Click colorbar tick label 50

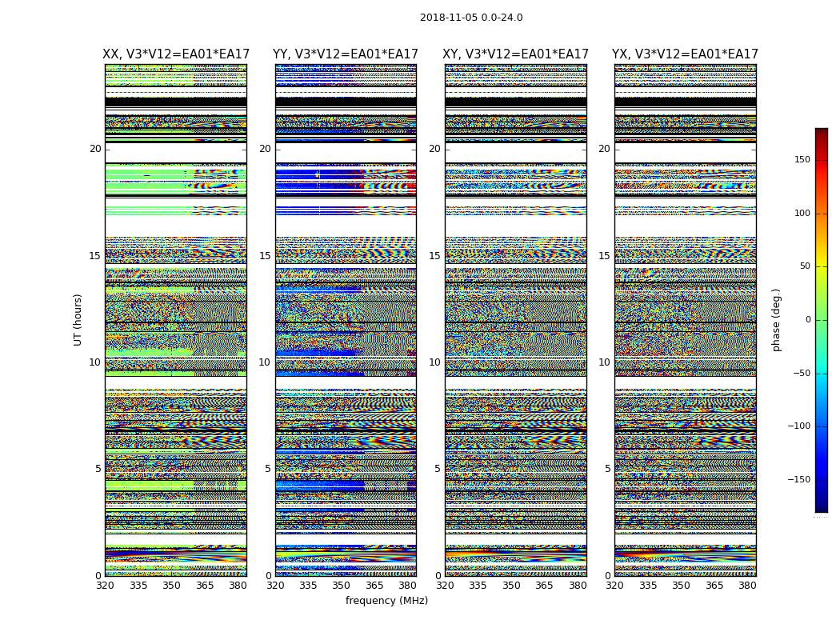point(805,266)
